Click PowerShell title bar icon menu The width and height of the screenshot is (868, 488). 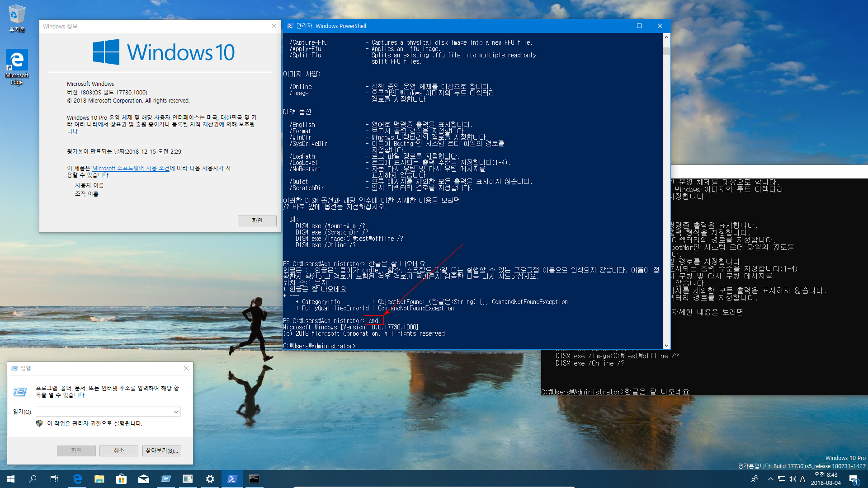coord(290,26)
